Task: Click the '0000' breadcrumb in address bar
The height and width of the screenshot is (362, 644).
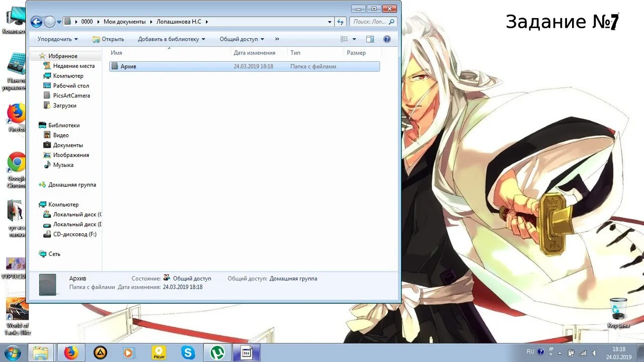Action: pyautogui.click(x=87, y=22)
